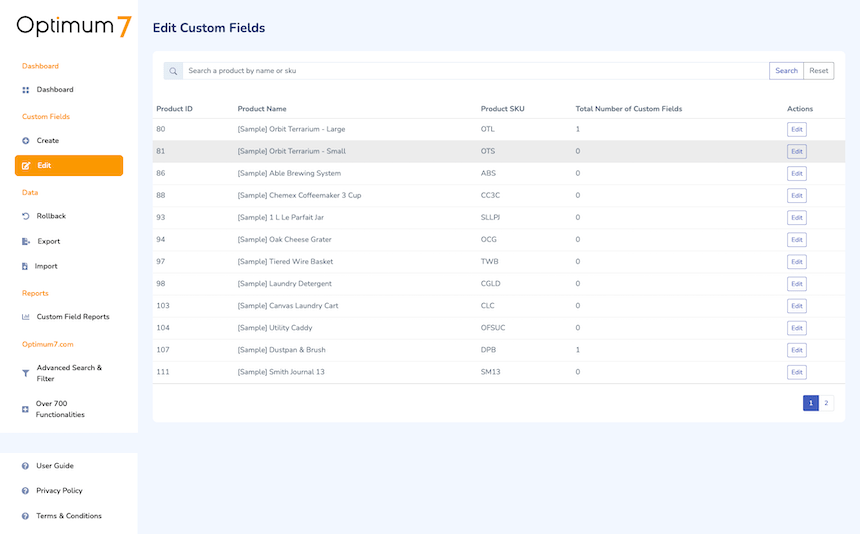Click the Export file icon

coord(26,241)
